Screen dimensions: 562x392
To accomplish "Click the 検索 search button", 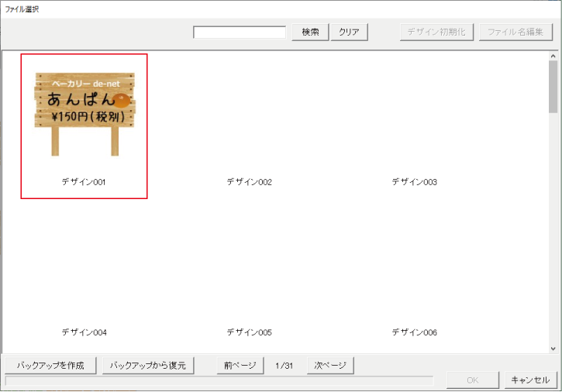I will pos(310,33).
